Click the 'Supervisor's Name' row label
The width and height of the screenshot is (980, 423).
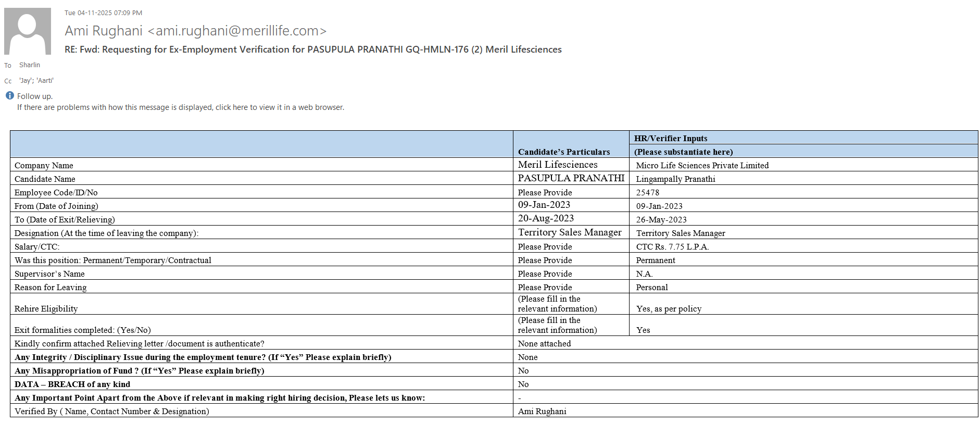(49, 274)
